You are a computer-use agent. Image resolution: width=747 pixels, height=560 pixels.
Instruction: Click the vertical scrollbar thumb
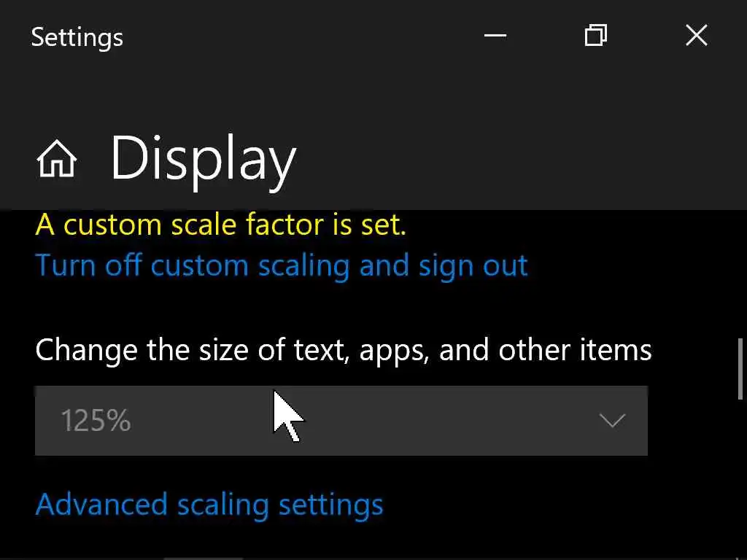pos(740,368)
